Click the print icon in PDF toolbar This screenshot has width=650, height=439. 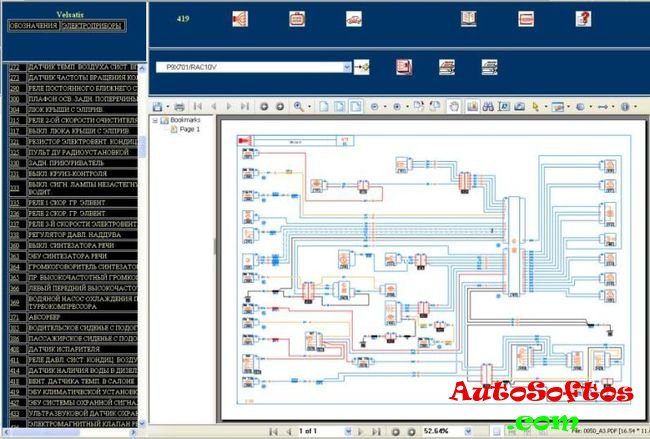179,105
